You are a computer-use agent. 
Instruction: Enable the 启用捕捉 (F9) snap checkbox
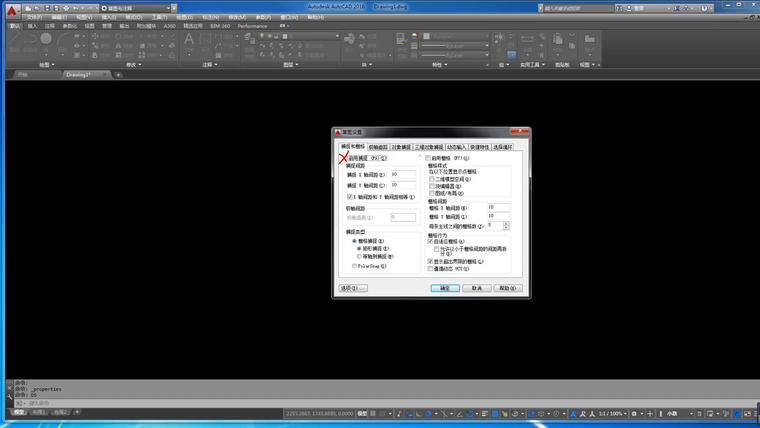coord(344,158)
